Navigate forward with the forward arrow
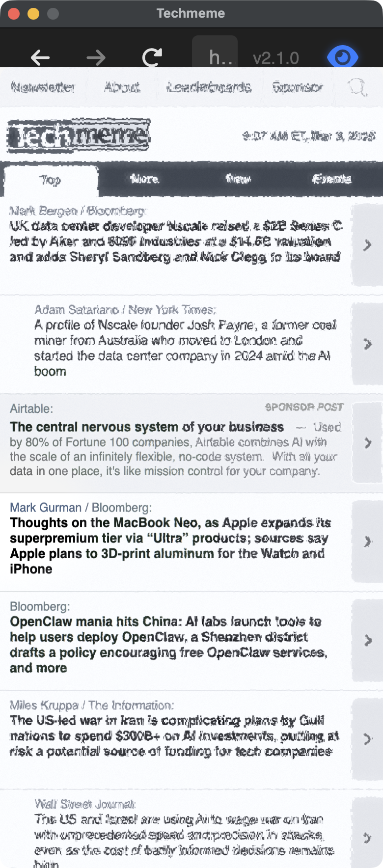 pyautogui.click(x=96, y=57)
